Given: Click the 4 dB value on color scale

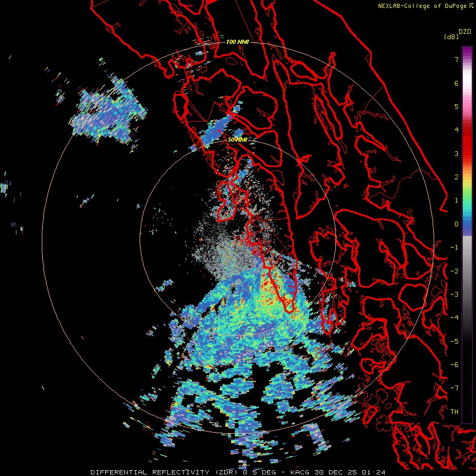Looking at the screenshot, I should pos(456,130).
